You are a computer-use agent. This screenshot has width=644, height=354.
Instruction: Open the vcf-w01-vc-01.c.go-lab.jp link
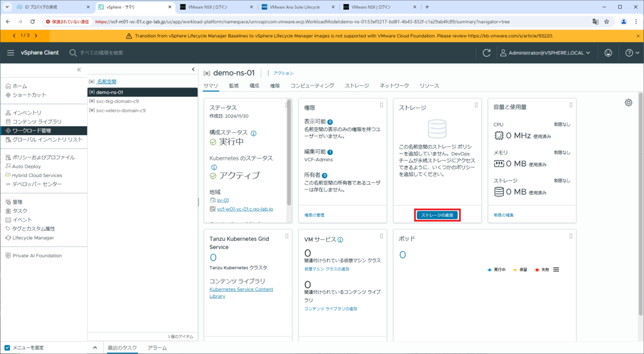(245, 209)
